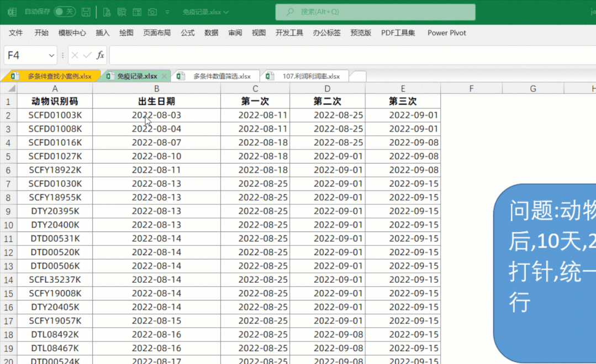Click the third quick access toolbar icon
The height and width of the screenshot is (364, 596).
pyautogui.click(x=122, y=12)
